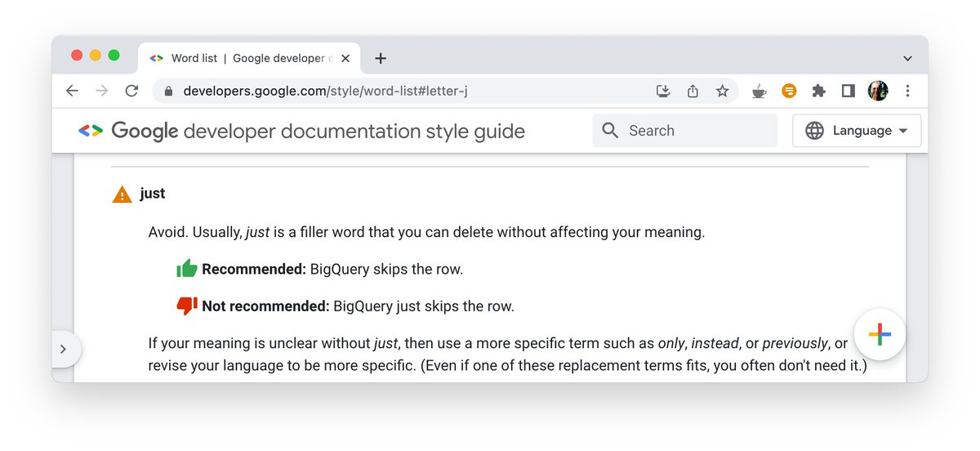This screenshot has width=980, height=451.
Task: Open the Language dropdown
Action: point(857,131)
